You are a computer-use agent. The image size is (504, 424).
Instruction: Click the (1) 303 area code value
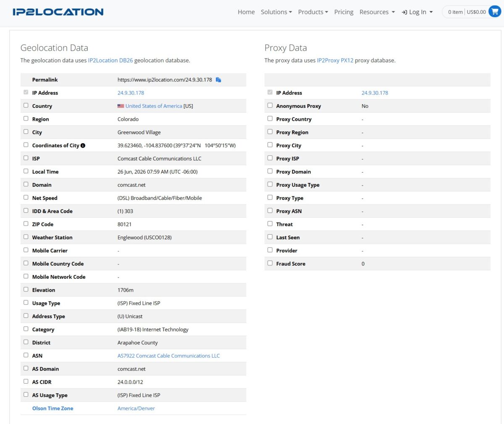click(x=125, y=211)
